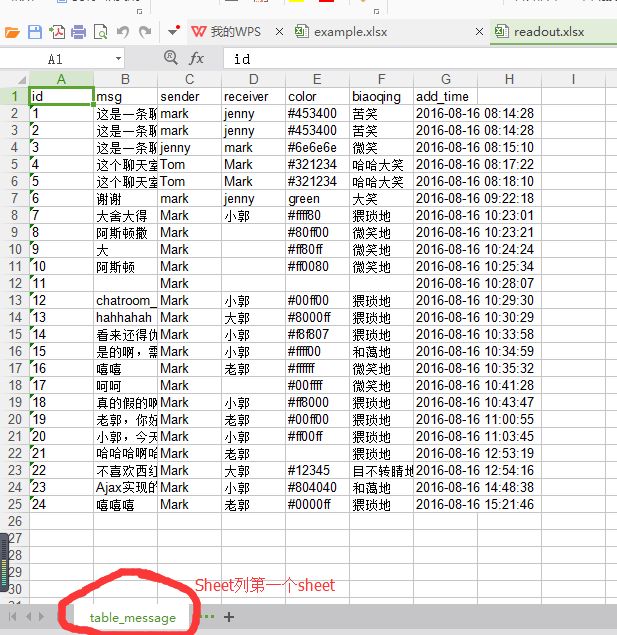Select column B header

click(126, 79)
